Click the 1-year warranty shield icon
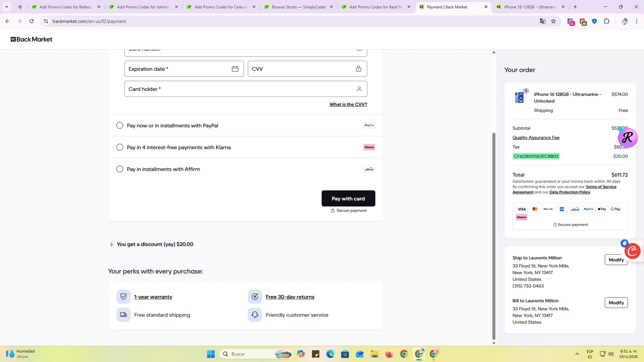The width and height of the screenshot is (644, 362). pyautogui.click(x=123, y=296)
